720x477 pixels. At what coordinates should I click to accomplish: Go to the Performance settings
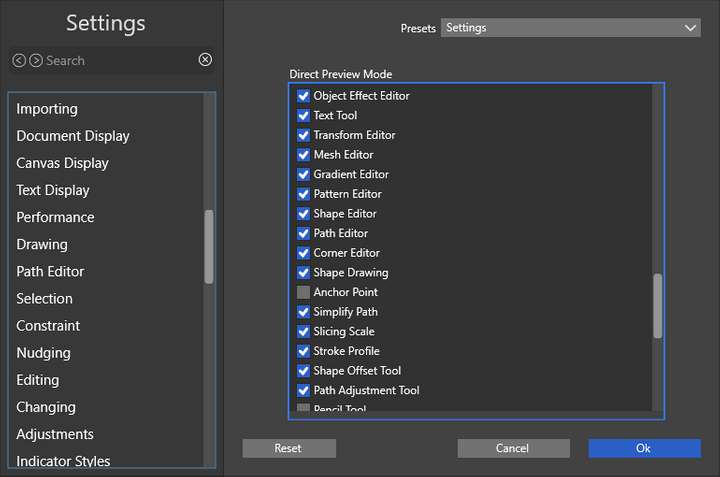[x=55, y=217]
